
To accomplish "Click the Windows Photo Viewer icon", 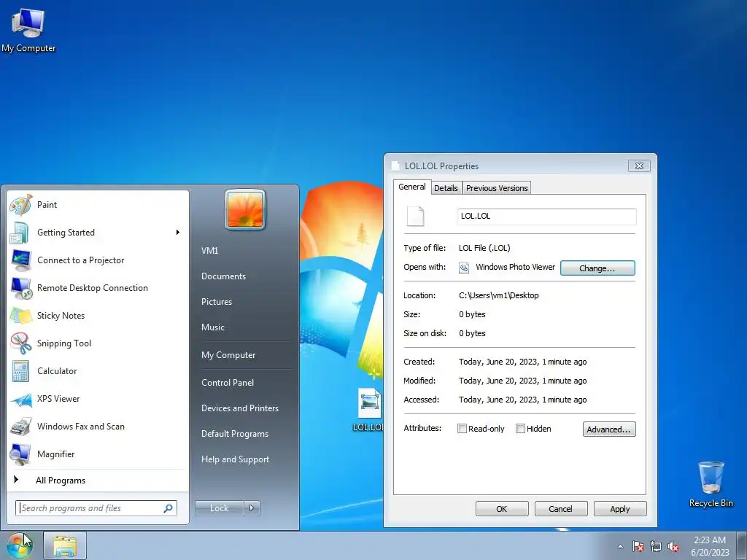I will click(463, 268).
